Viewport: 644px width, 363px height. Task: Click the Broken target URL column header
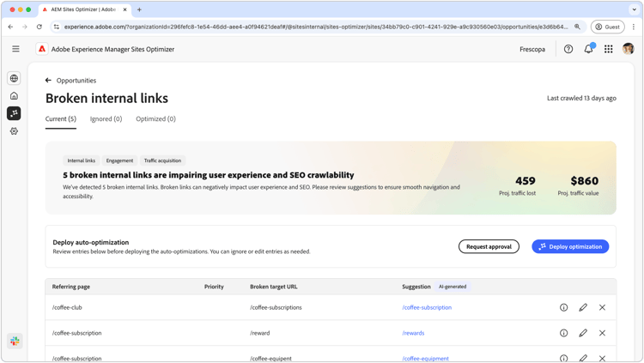[x=274, y=287]
